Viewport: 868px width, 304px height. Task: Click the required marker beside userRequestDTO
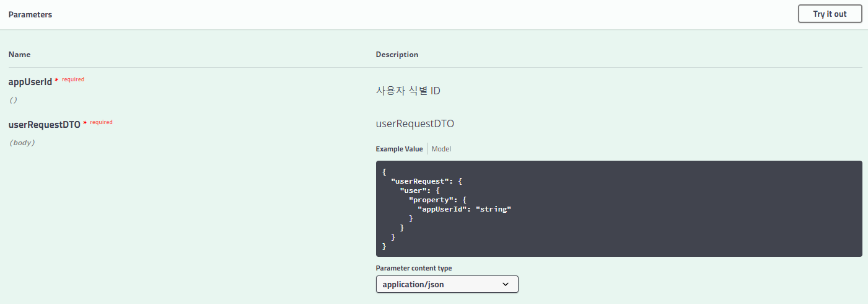pos(98,122)
